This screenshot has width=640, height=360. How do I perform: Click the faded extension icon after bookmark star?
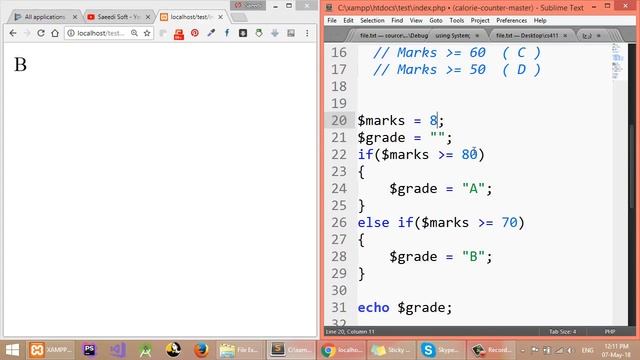click(163, 33)
